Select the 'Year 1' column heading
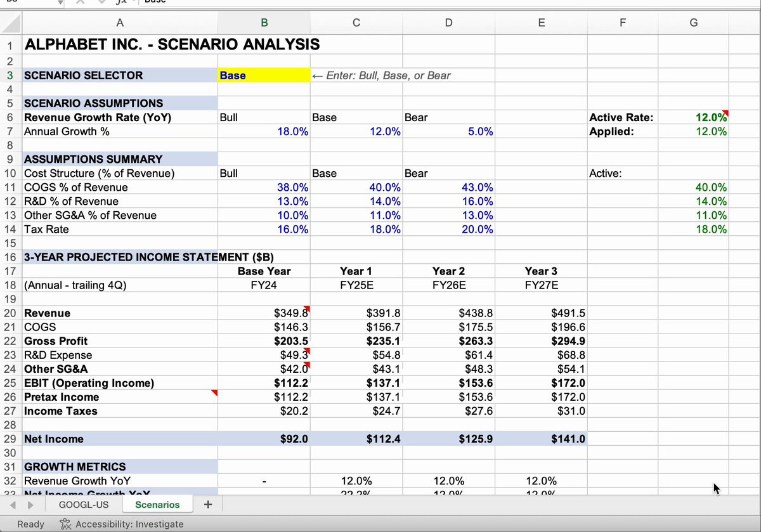This screenshot has height=532, width=761. [x=356, y=271]
